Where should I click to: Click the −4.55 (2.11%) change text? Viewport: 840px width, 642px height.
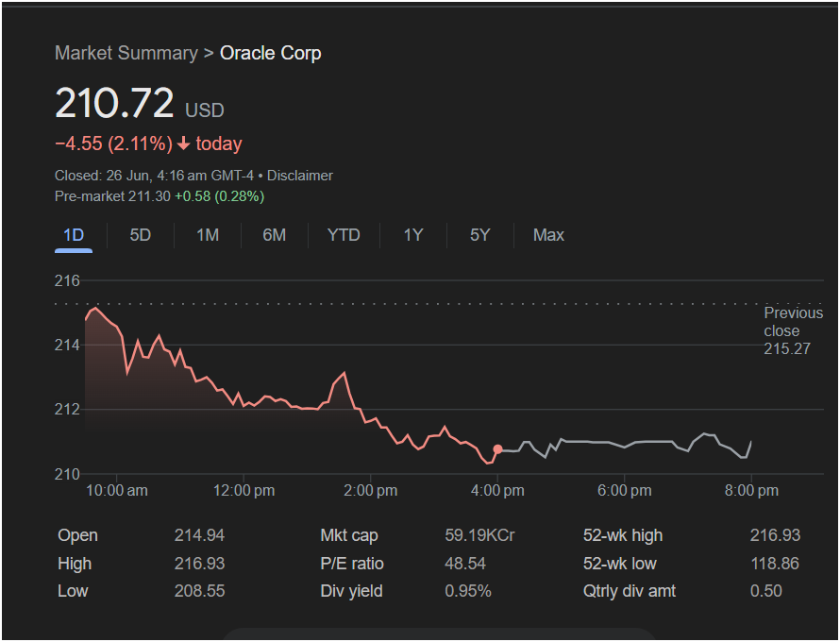(x=113, y=144)
